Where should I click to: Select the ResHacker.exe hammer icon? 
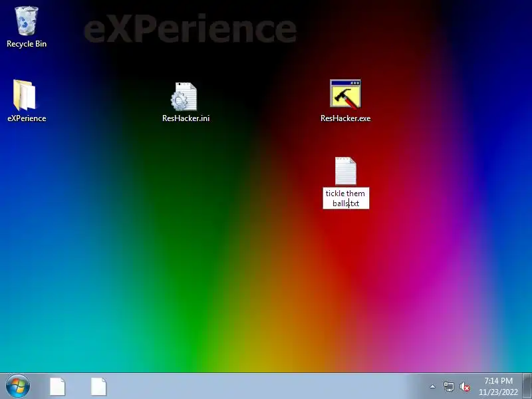[x=345, y=94]
